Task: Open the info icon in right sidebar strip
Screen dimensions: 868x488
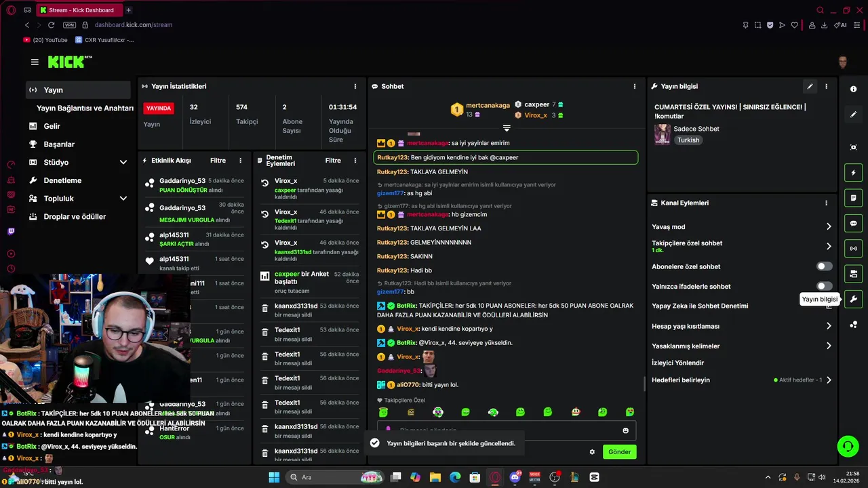Action: (x=853, y=89)
